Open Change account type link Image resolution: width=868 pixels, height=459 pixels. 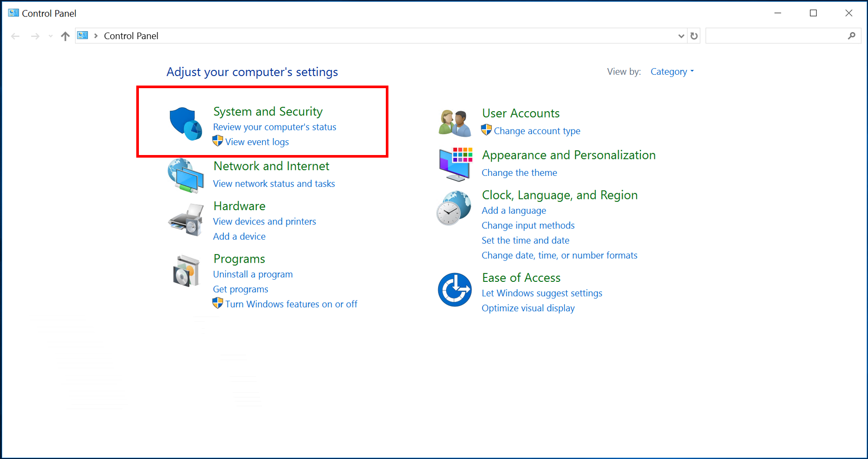click(x=537, y=131)
